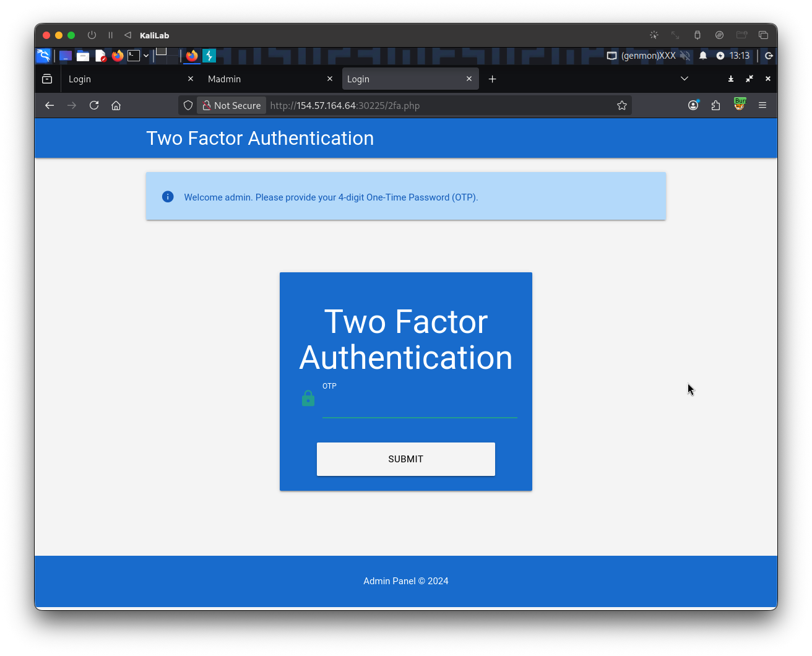Open a new browser tab

click(x=493, y=79)
